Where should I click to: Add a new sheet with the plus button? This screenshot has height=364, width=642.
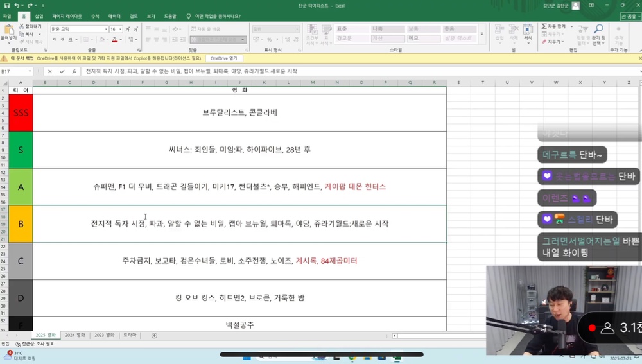(x=154, y=335)
